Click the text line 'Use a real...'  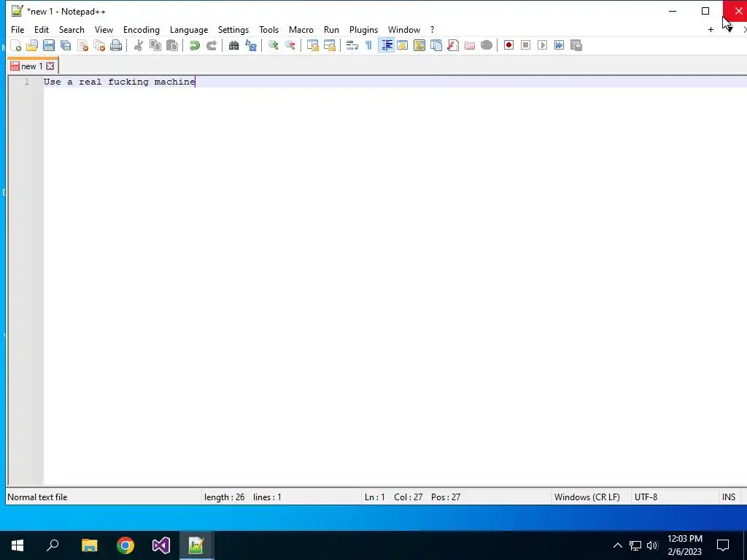pyautogui.click(x=120, y=82)
